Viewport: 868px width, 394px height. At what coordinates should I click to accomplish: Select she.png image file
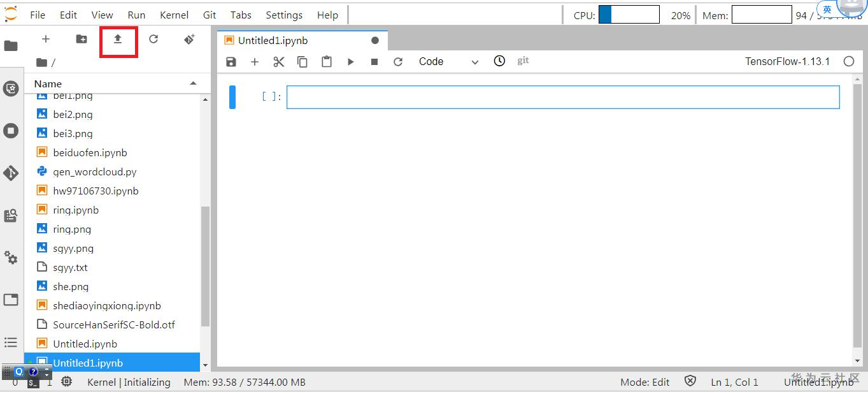(x=112, y=287)
